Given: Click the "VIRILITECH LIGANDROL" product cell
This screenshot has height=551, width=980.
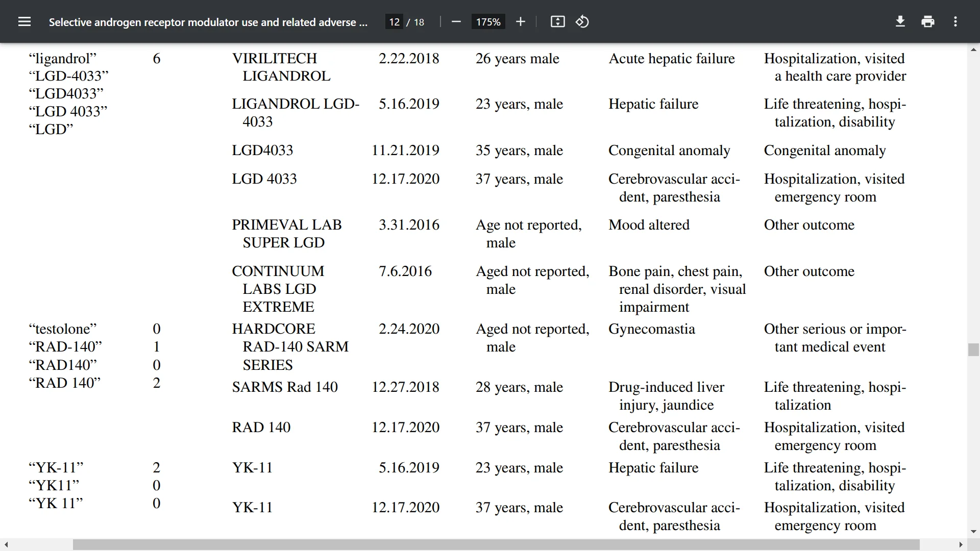Looking at the screenshot, I should pos(281,67).
